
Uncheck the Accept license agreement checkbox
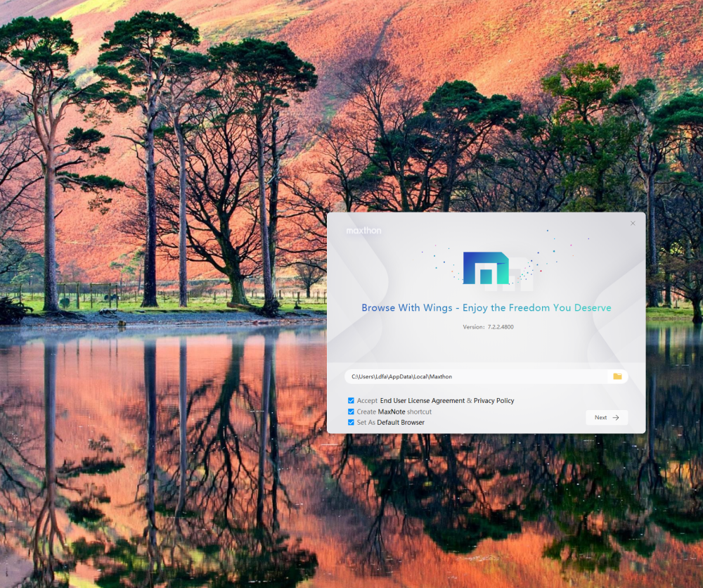click(351, 401)
